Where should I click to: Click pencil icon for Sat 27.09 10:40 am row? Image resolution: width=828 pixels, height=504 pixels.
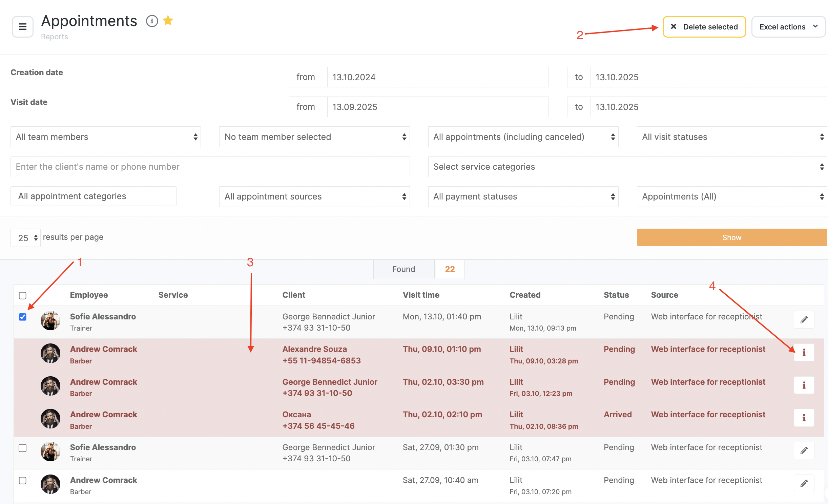pos(804,483)
